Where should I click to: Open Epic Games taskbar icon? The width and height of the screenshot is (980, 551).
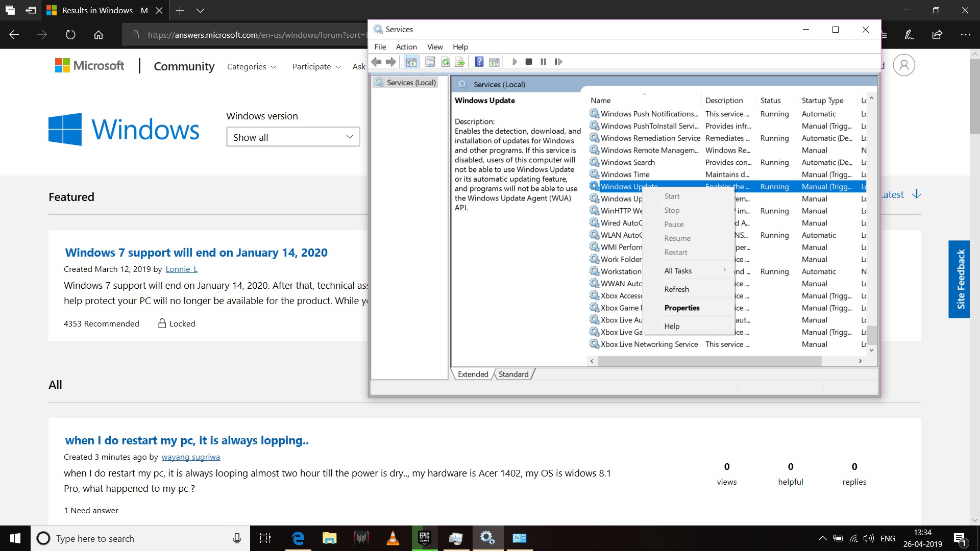point(424,538)
